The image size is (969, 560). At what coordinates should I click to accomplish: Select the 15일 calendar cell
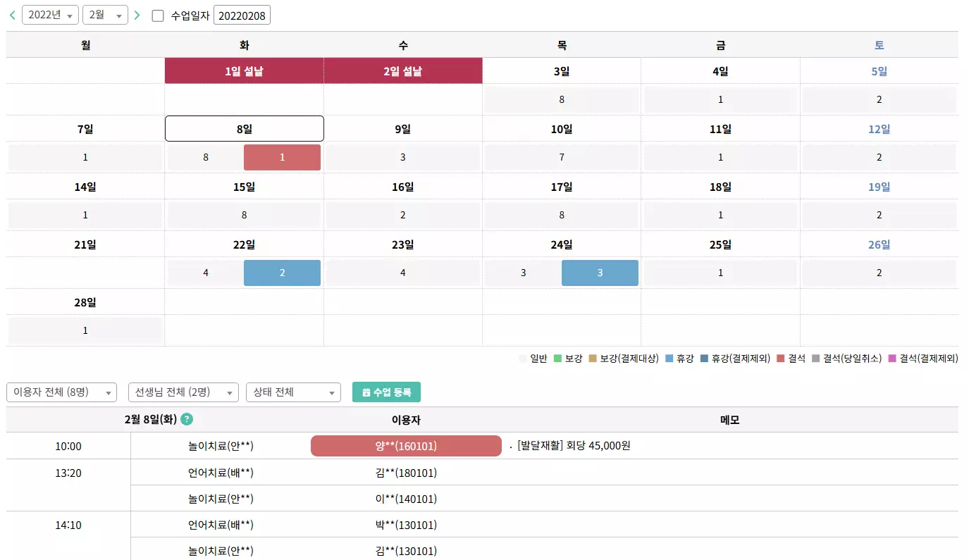pos(244,186)
